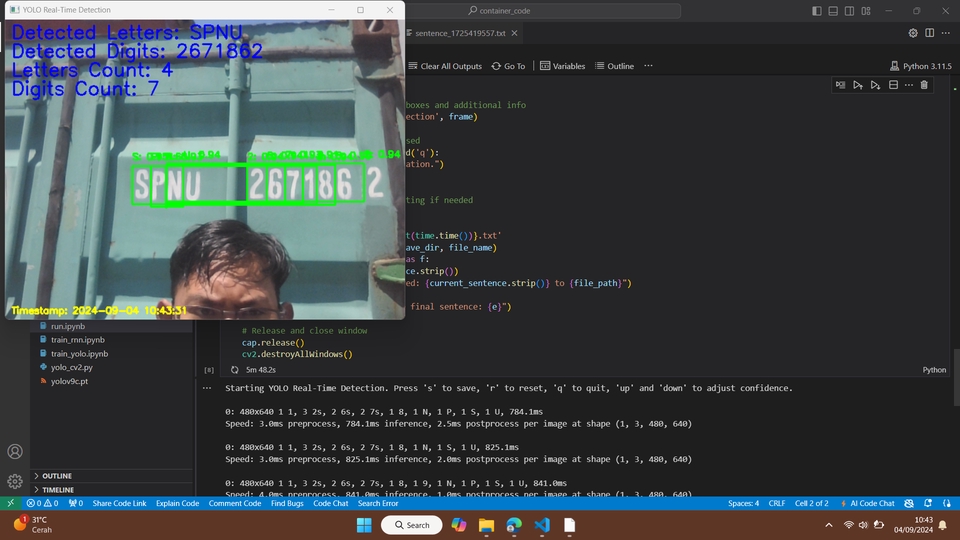
Task: Click Share Code Link in status bar
Action: (x=119, y=503)
